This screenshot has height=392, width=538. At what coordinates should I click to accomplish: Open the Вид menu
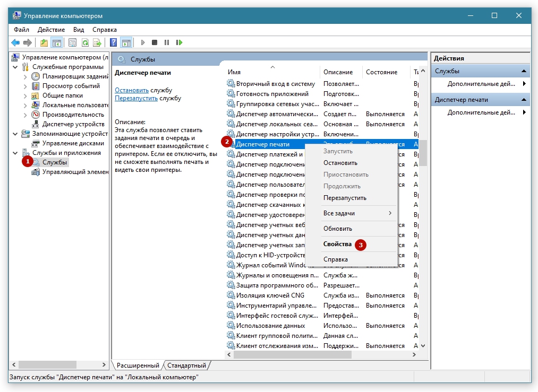pyautogui.click(x=79, y=30)
